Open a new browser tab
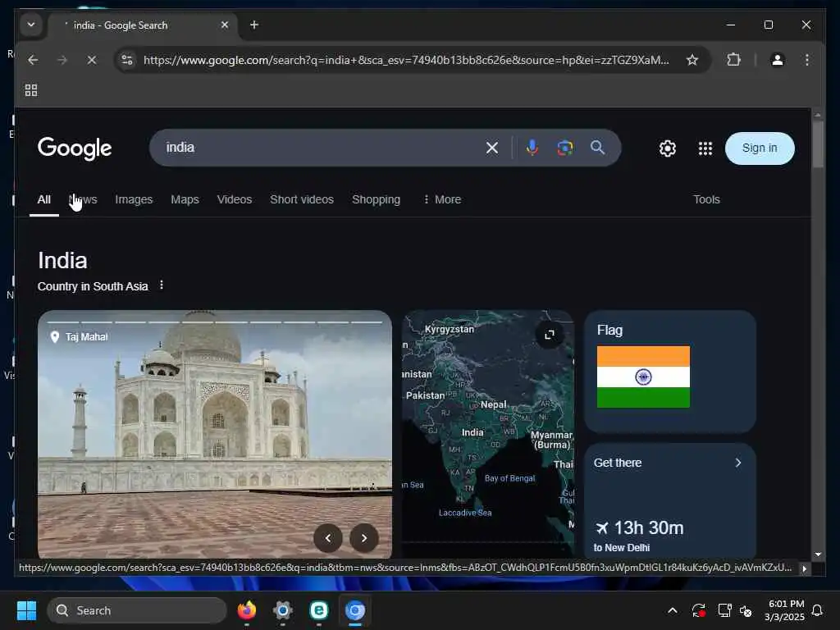Image resolution: width=840 pixels, height=630 pixels. [254, 25]
